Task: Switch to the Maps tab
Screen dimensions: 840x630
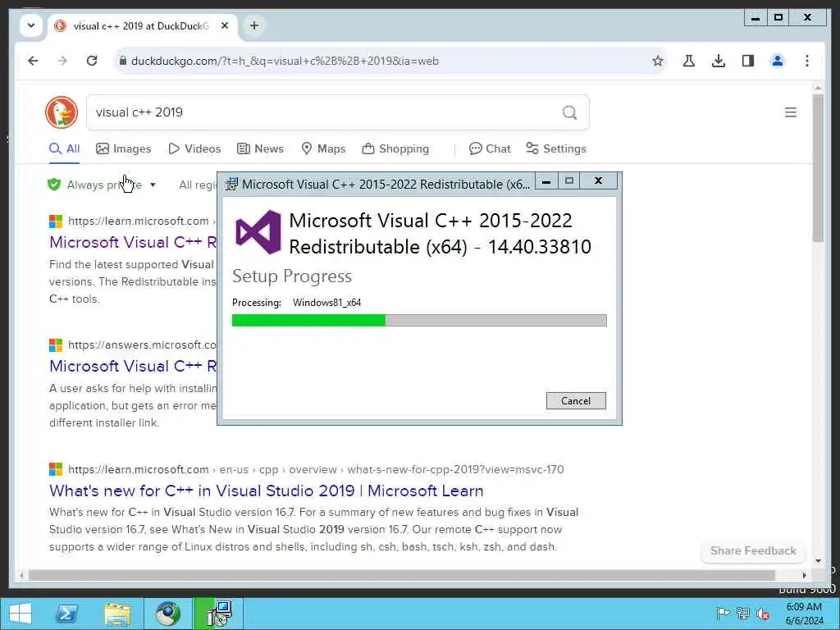Action: [x=323, y=149]
